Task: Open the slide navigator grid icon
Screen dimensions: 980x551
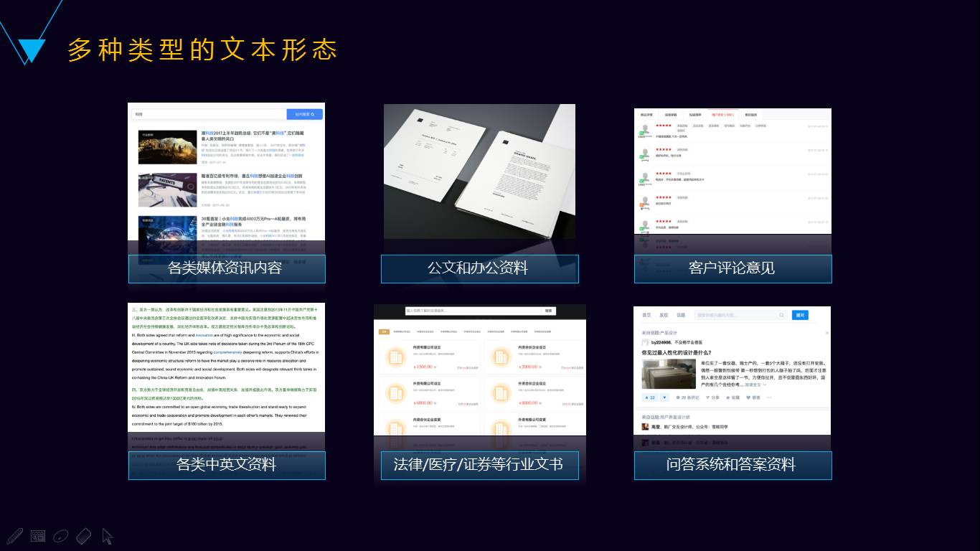Action: coord(38,536)
